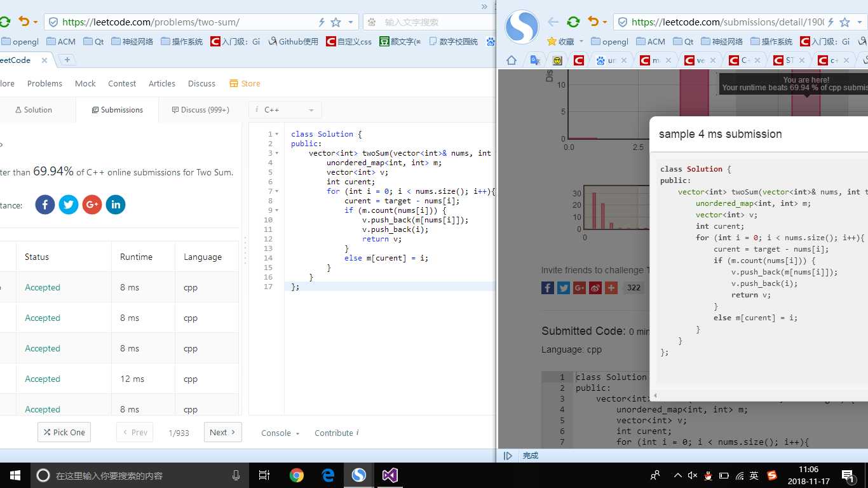Screen dimensions: 868x488
Task: Collapse code fold at line 7
Action: (277, 191)
